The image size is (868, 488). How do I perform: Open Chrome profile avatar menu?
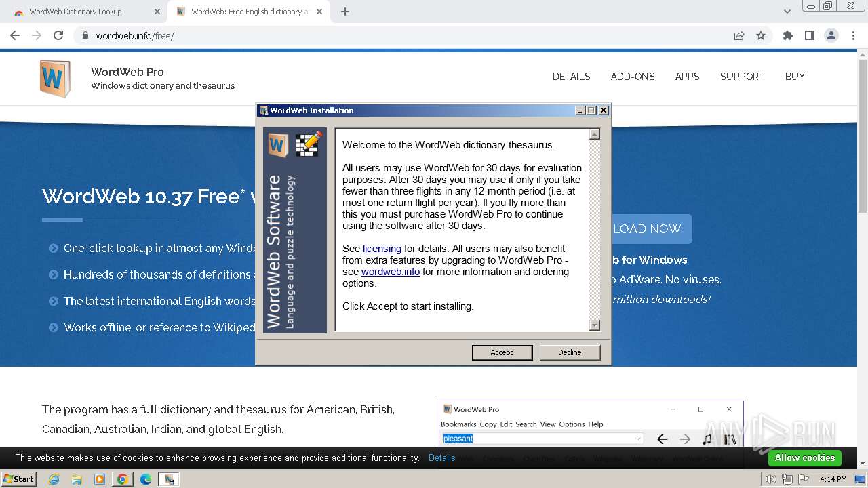[x=831, y=35]
